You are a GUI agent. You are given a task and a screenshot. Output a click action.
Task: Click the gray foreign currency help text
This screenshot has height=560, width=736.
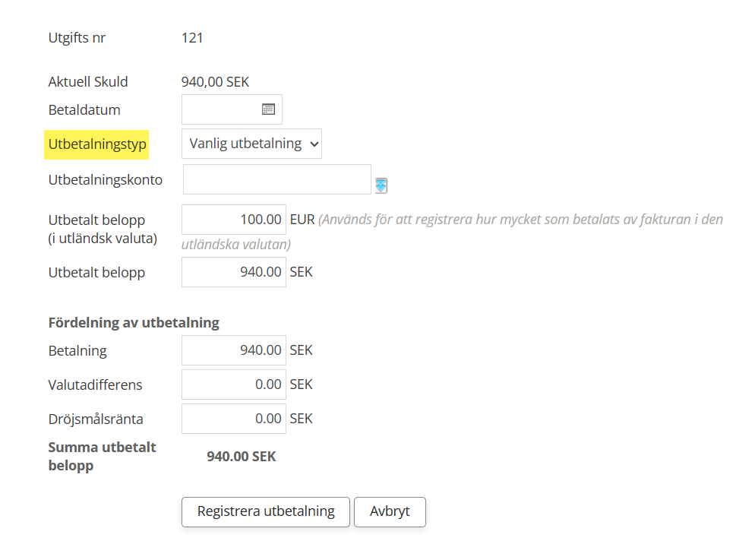tap(520, 220)
